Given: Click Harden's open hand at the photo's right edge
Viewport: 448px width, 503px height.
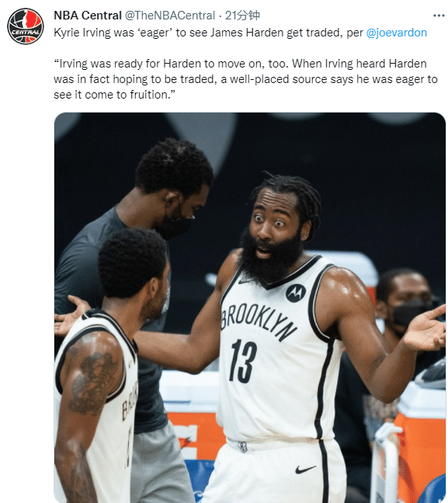Looking at the screenshot, I should click(425, 329).
